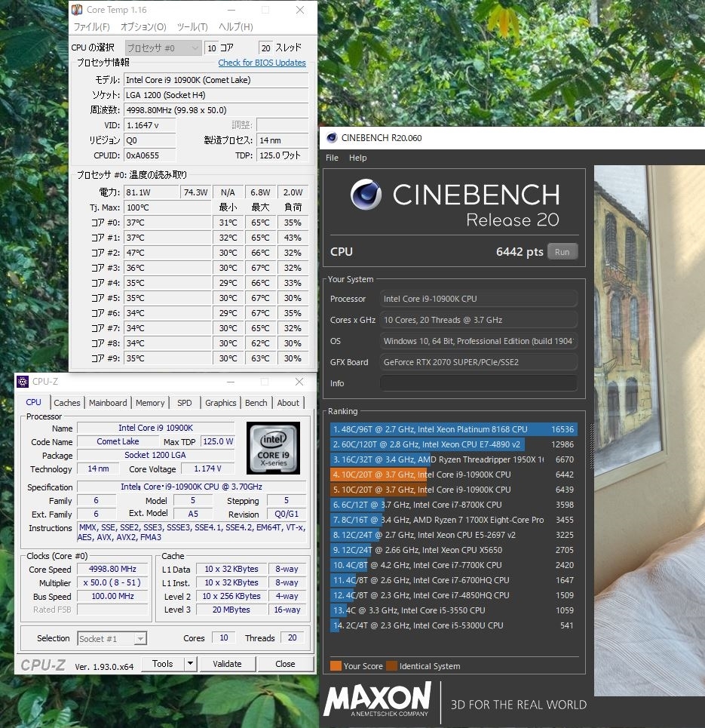Open the Socket #1 selection dropdown in CPU-Z
The image size is (705, 728).
112,638
